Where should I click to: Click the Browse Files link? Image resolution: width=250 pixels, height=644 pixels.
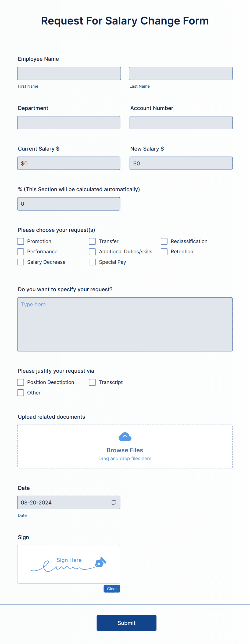125,450
